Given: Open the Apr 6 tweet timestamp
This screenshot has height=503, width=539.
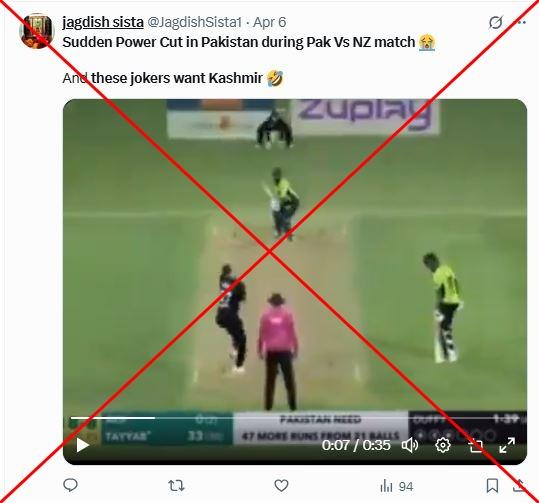Looking at the screenshot, I should pos(270,22).
